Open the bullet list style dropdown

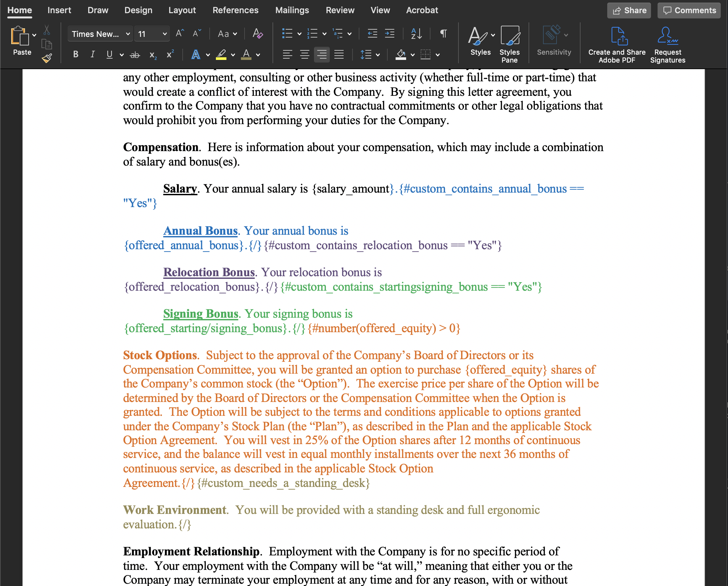click(299, 34)
